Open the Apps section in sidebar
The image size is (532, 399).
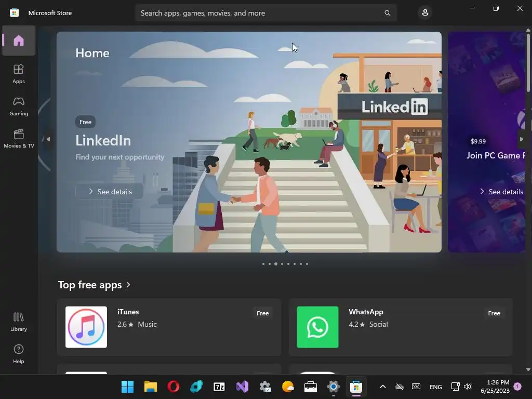click(19, 74)
